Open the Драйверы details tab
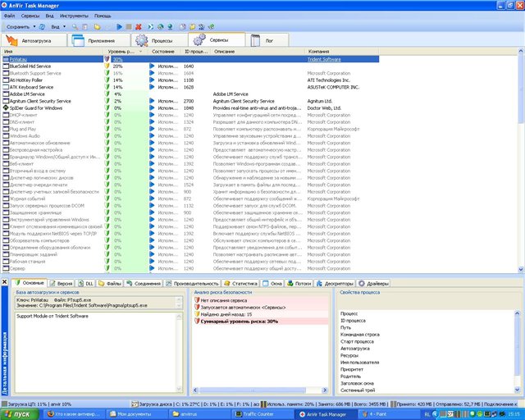Screen dimensions: 525x420 pos(374,283)
